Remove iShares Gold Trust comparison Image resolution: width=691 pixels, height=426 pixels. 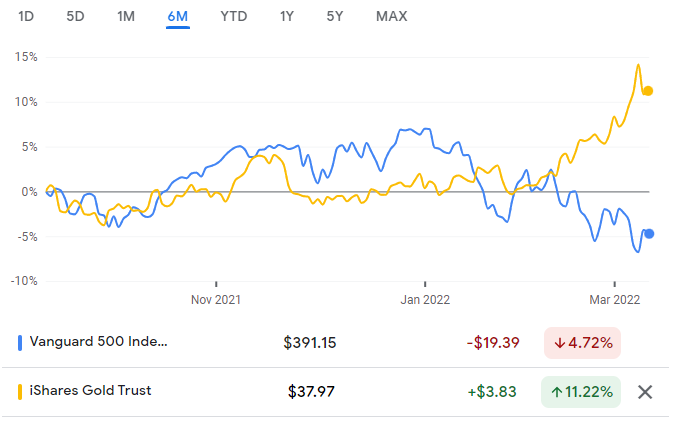coord(645,391)
